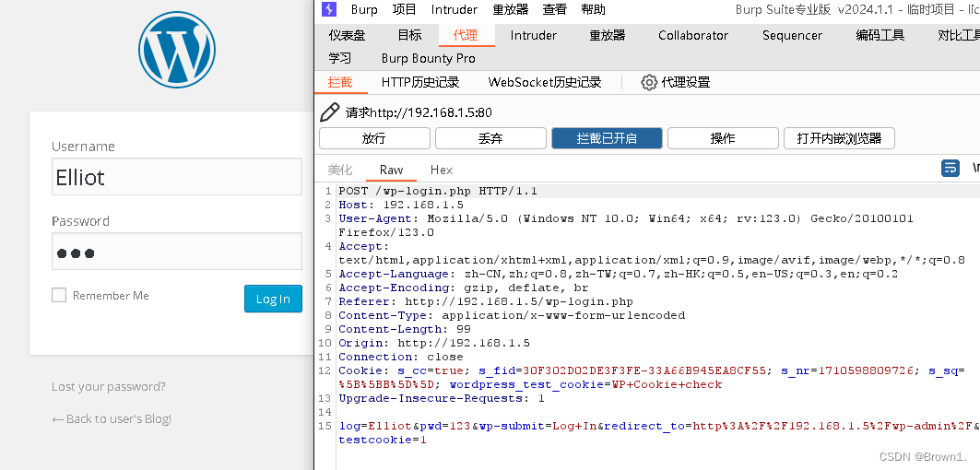Click the Content-Type header line
Image resolution: width=980 pixels, height=470 pixels.
pos(512,315)
